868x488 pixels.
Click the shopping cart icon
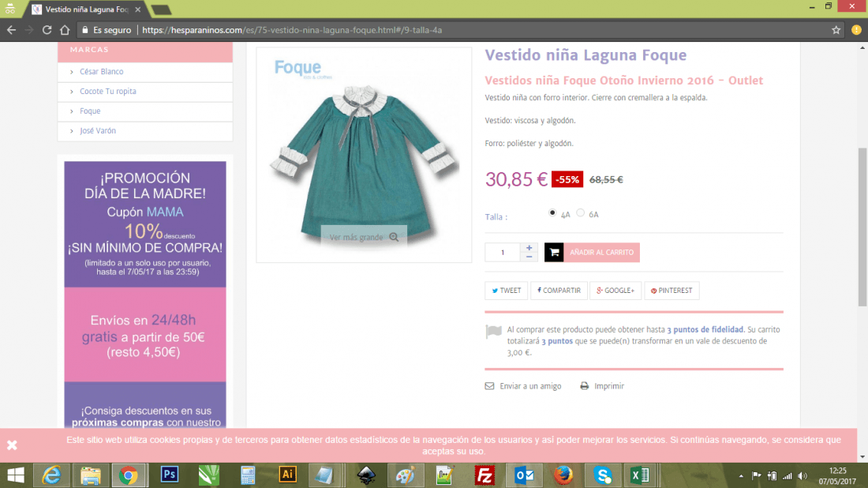tap(554, 252)
